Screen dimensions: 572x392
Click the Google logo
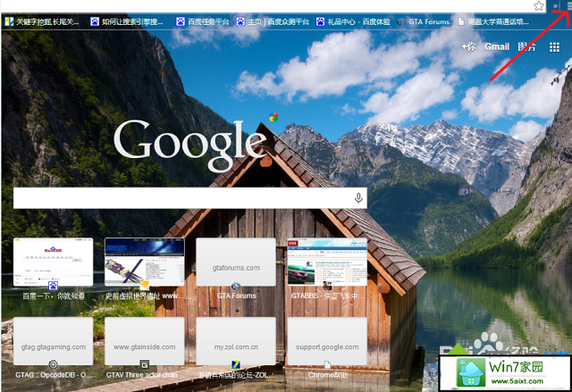point(189,145)
